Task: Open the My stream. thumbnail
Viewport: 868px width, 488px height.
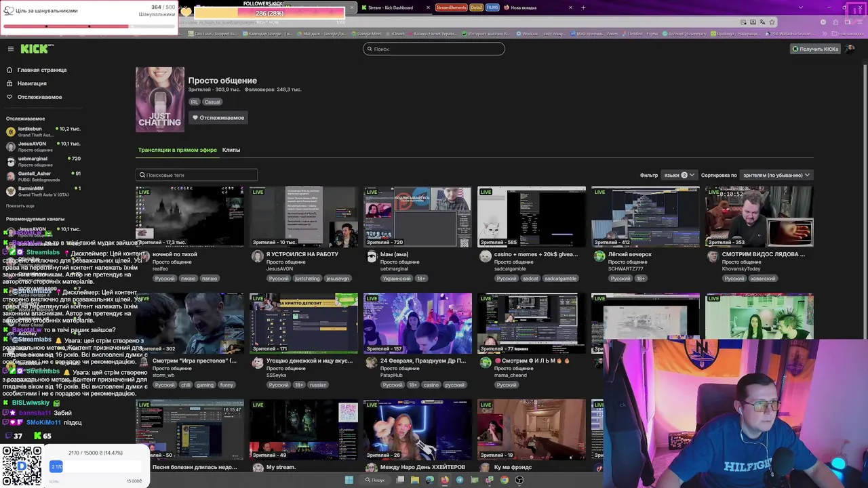Action: [x=304, y=429]
